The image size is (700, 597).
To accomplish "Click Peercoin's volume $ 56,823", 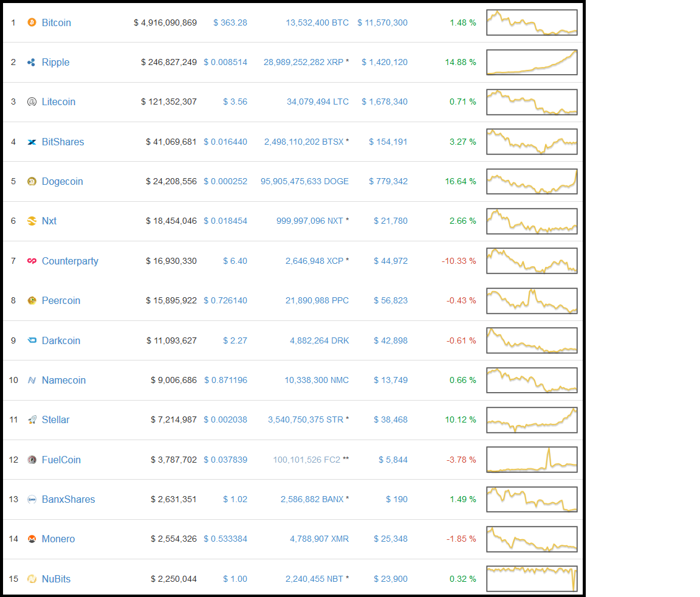I will [x=391, y=300].
